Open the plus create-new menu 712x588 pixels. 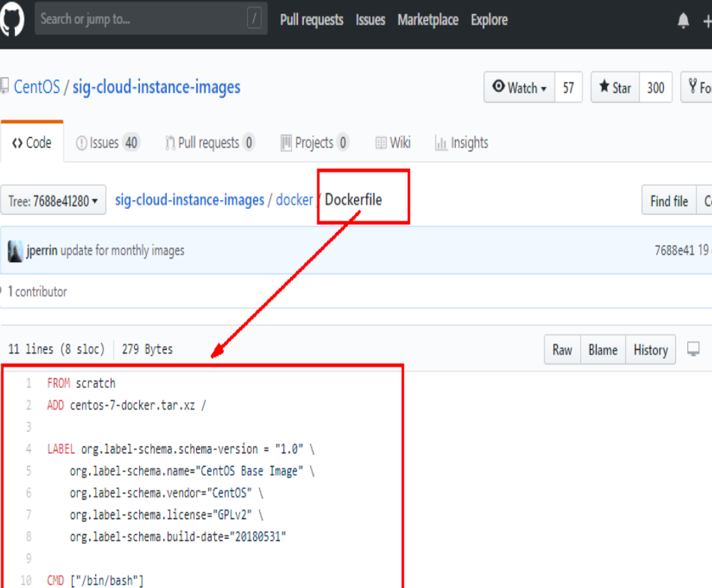(708, 21)
